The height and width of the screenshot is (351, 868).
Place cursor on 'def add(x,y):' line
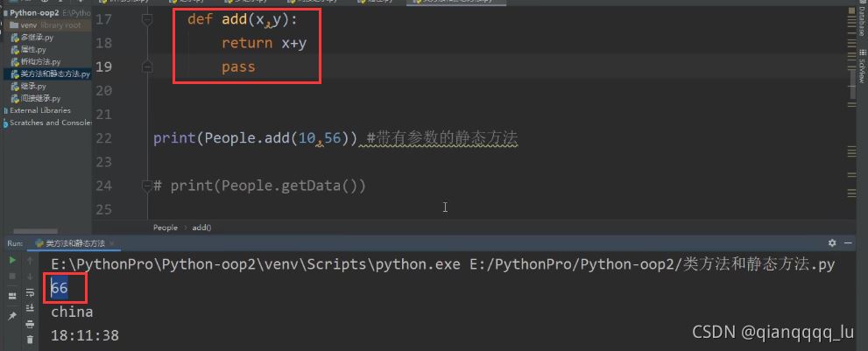coord(243,20)
